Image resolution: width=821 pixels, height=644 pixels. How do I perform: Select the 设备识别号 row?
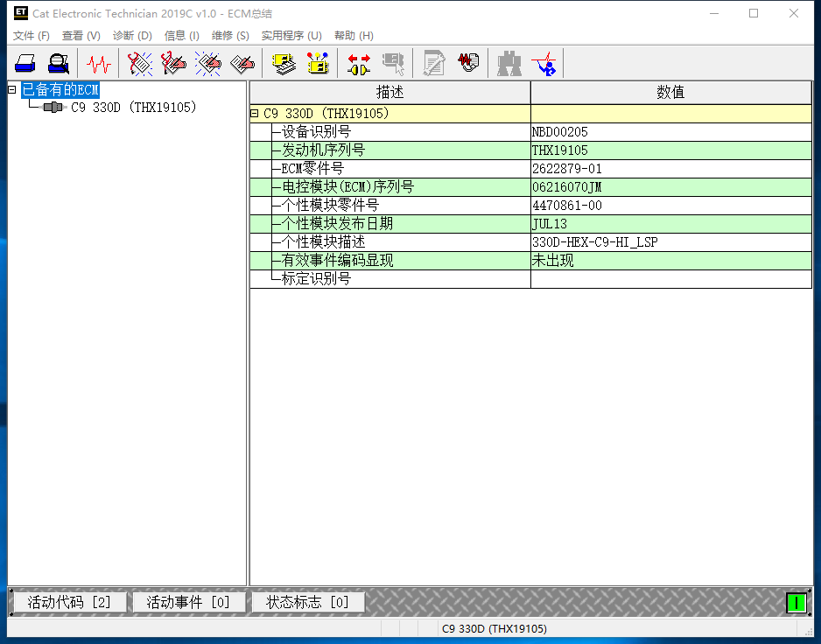531,132
